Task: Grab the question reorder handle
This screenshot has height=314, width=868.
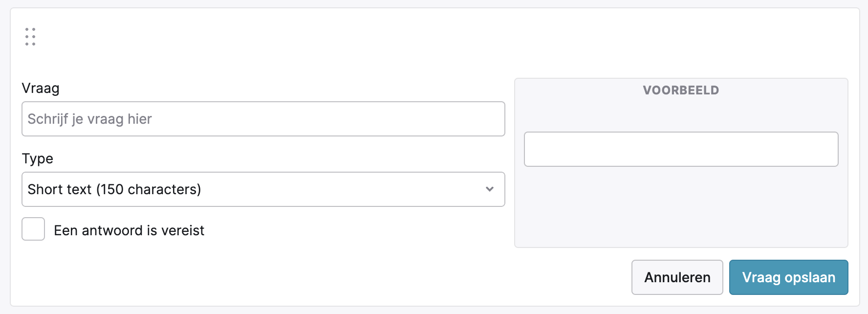Action: (x=30, y=37)
